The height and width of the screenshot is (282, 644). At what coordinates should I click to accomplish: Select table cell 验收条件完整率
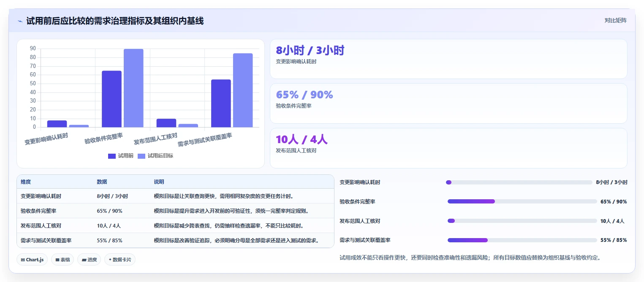coord(38,211)
